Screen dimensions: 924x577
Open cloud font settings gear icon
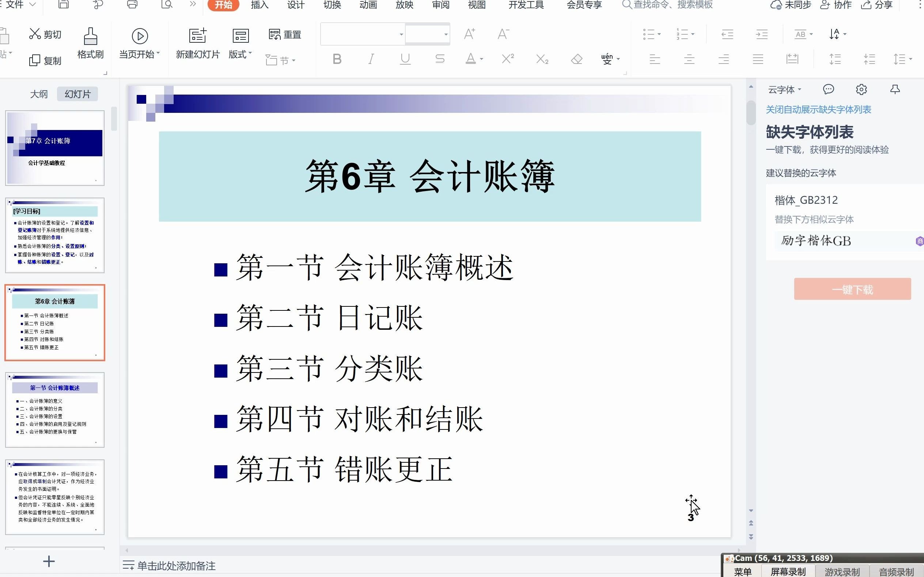pyautogui.click(x=861, y=90)
